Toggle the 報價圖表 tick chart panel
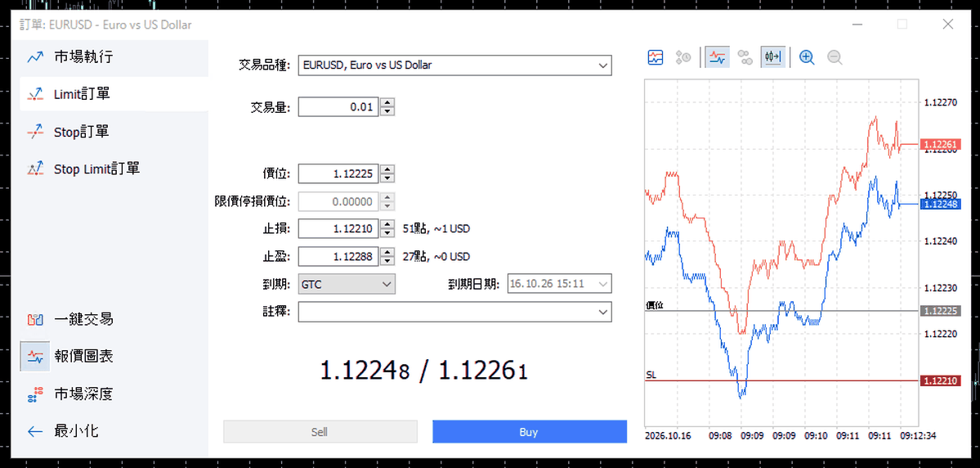This screenshot has width=980, height=468. (114, 357)
